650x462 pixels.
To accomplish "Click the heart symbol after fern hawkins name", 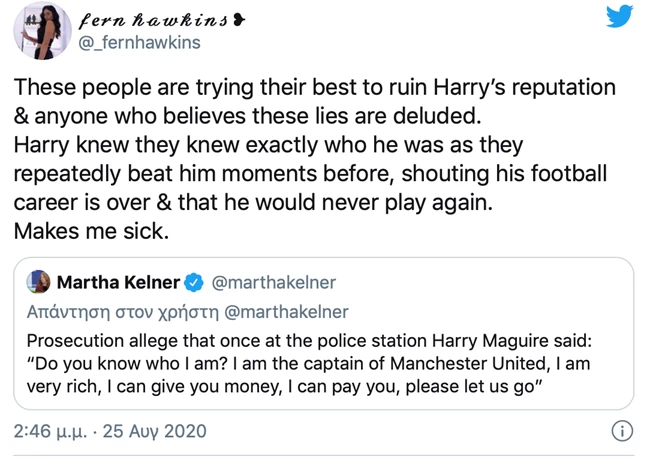I will 239,19.
